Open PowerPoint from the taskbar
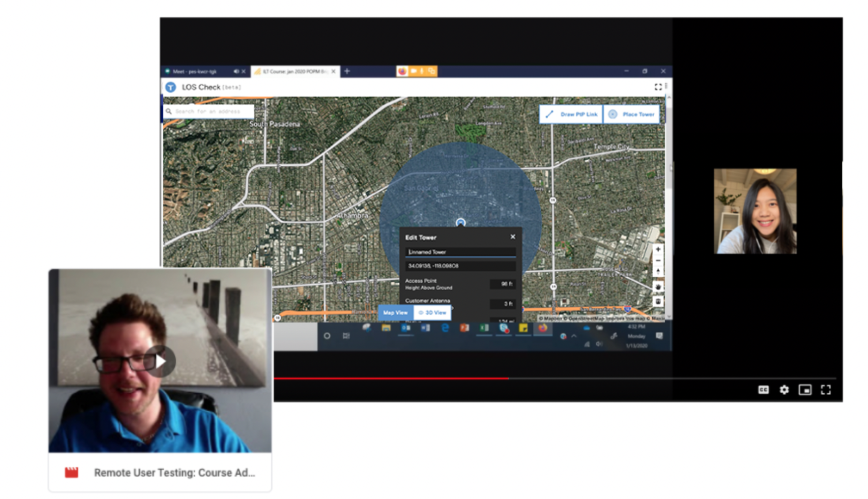 pos(465,328)
